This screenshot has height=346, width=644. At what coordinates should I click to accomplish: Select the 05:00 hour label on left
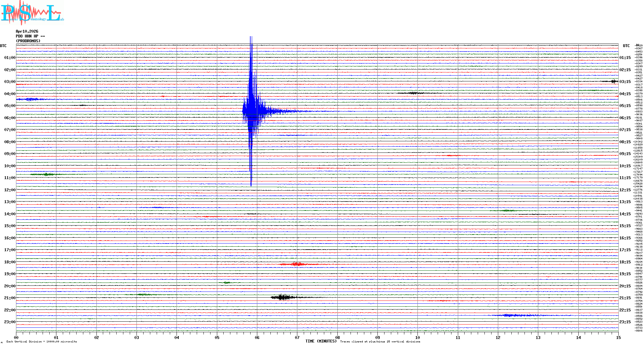pos(10,106)
